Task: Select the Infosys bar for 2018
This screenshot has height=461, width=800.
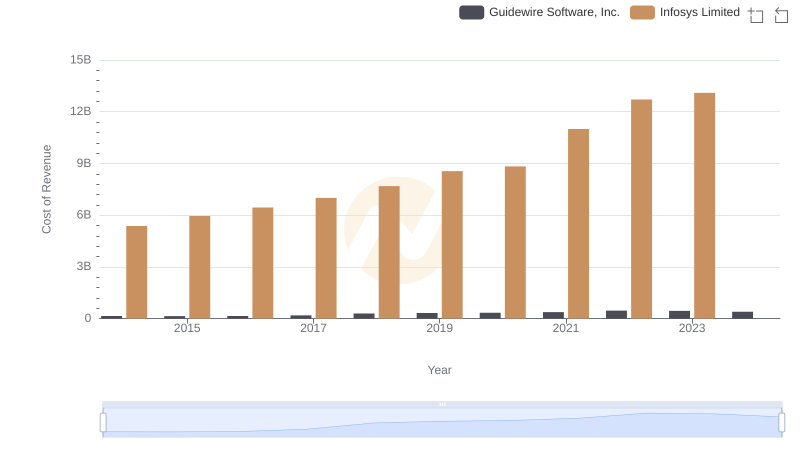Action: pos(389,252)
